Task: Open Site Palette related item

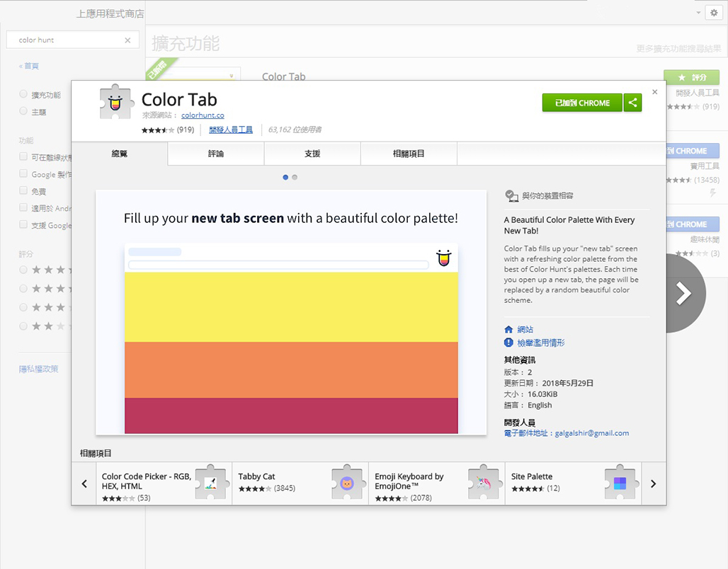Action: tap(574, 483)
